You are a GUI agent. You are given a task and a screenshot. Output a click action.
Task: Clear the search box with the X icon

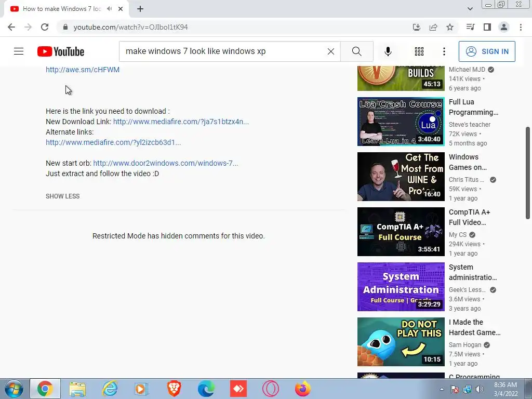331,51
